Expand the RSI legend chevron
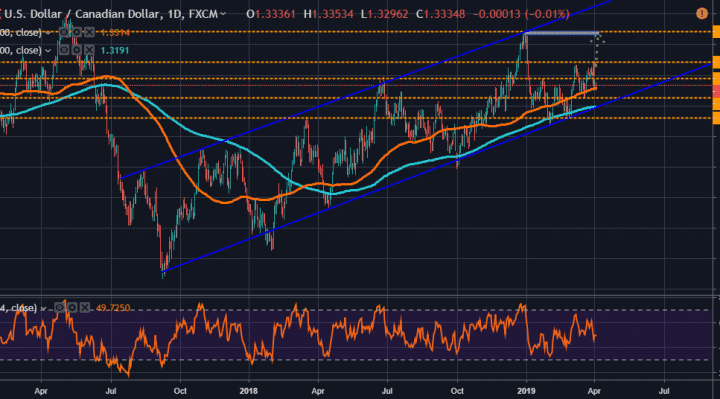 [43, 308]
